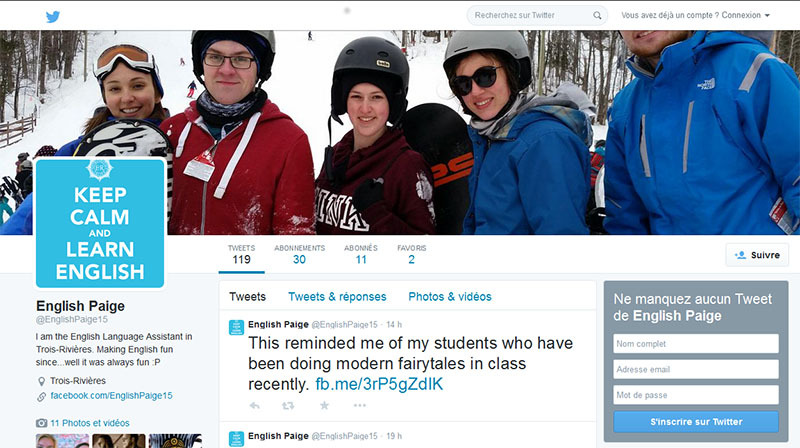Screen dimensions: 800x448
Task: Click first tweet's small avatar icon
Action: [x=236, y=326]
